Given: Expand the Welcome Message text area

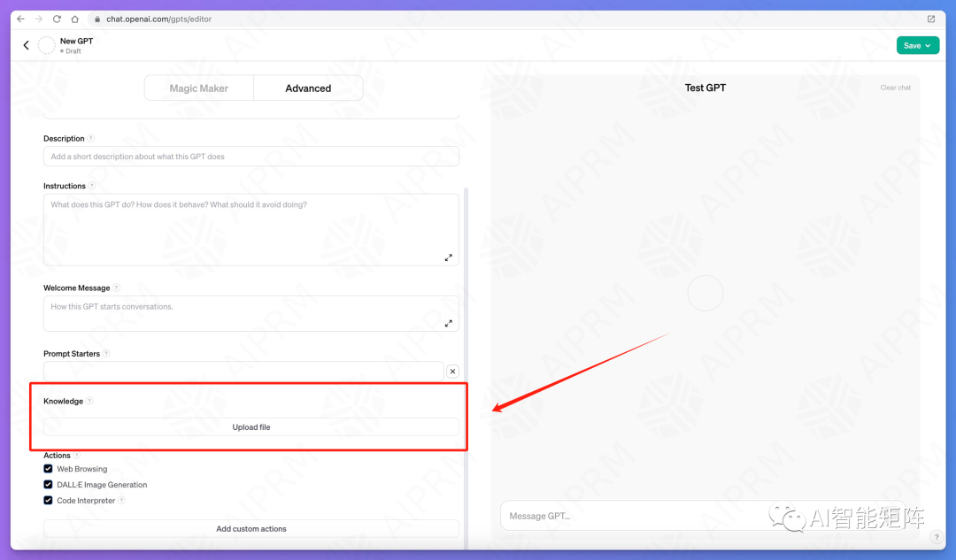Looking at the screenshot, I should coord(448,324).
